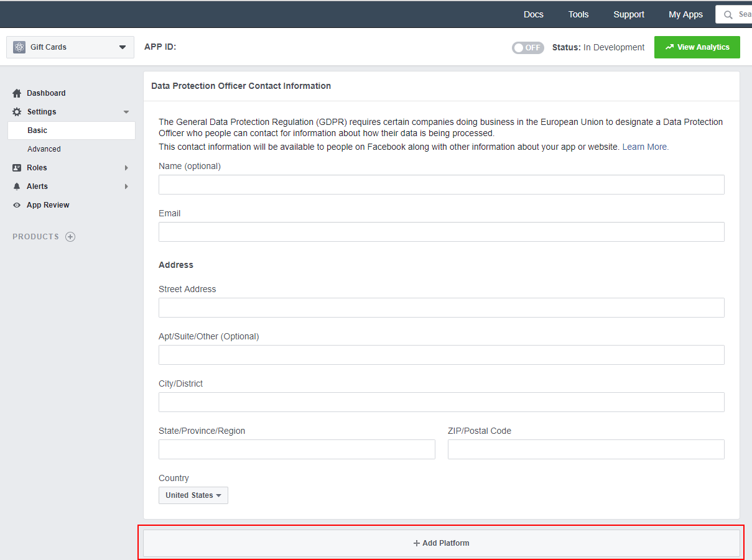Click into the Email input field
Screen dimensions: 752x560
(441, 232)
